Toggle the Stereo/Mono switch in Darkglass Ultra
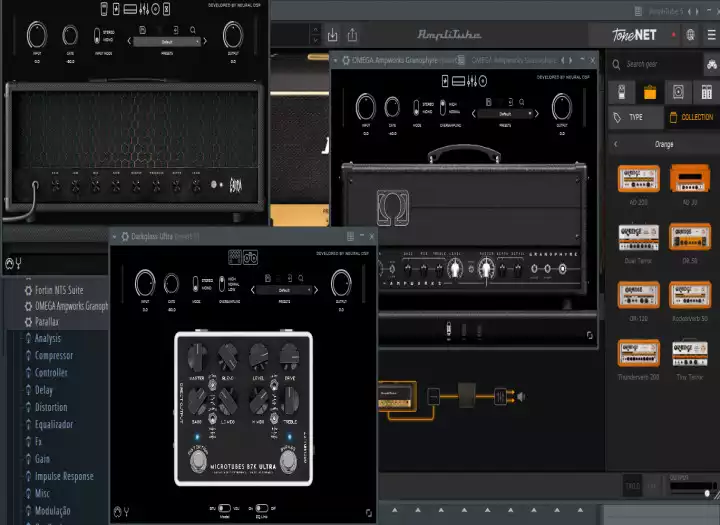 (196, 283)
